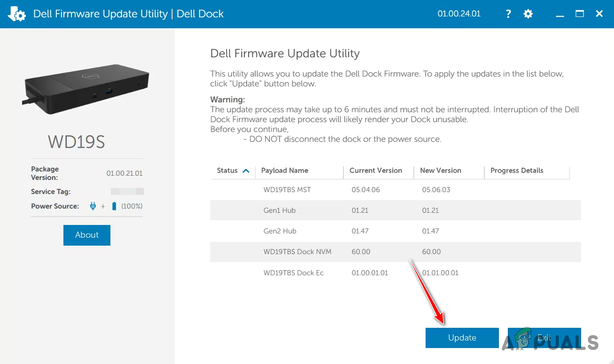Sort by the New Version column header
This screenshot has height=364, width=614.
[440, 170]
